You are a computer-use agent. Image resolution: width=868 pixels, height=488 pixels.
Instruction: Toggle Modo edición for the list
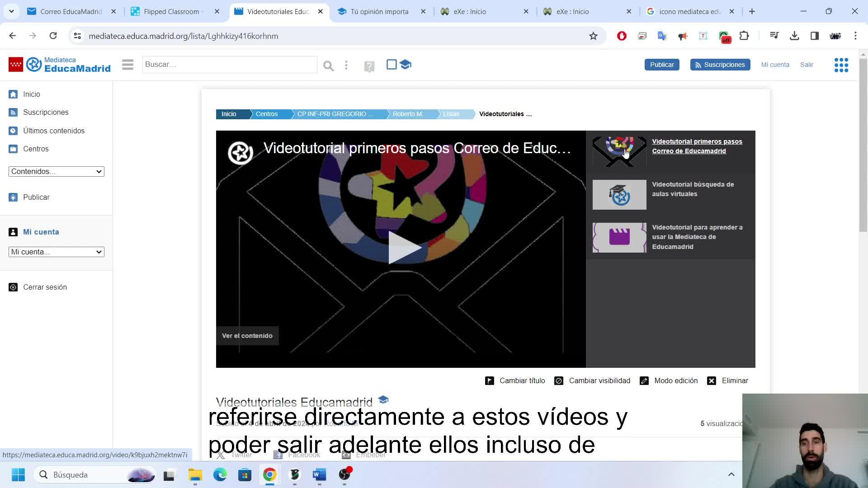669,380
